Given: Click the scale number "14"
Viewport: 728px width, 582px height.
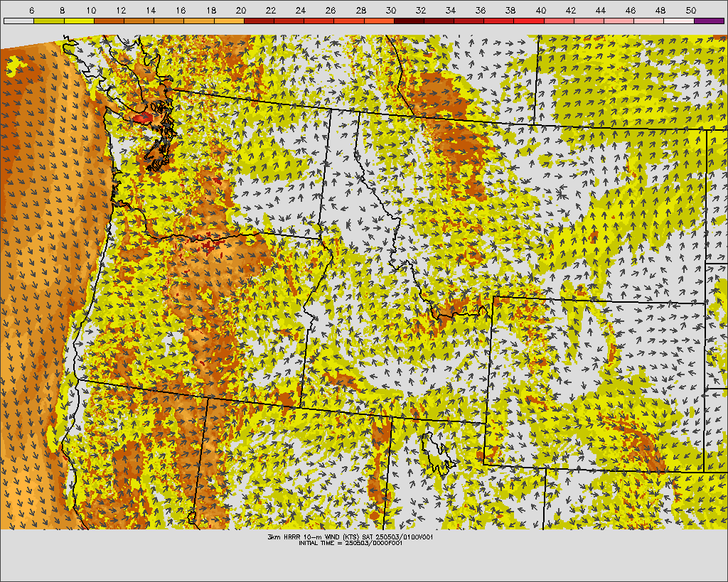Looking at the screenshot, I should point(151,11).
